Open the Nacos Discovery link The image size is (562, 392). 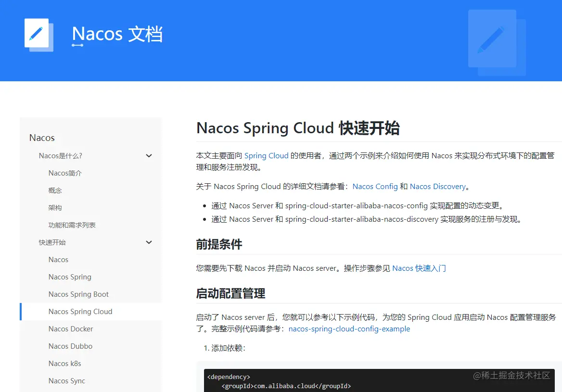click(438, 186)
